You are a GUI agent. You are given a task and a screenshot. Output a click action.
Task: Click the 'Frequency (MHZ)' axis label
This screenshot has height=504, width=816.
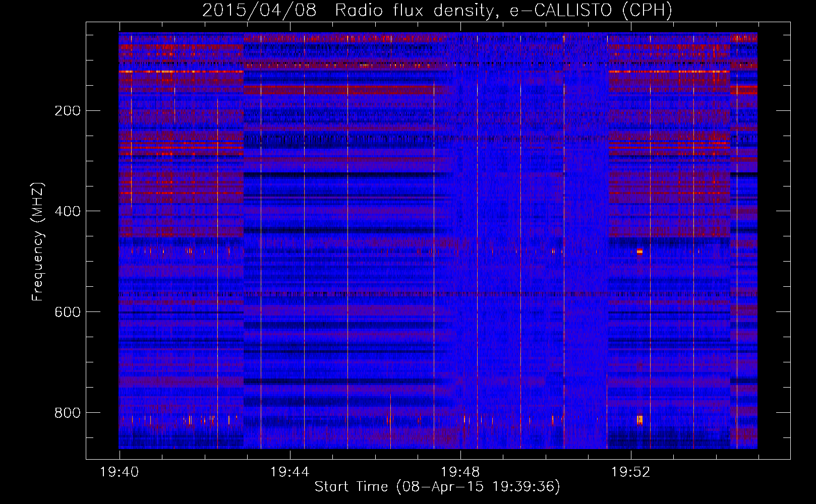coord(37,242)
